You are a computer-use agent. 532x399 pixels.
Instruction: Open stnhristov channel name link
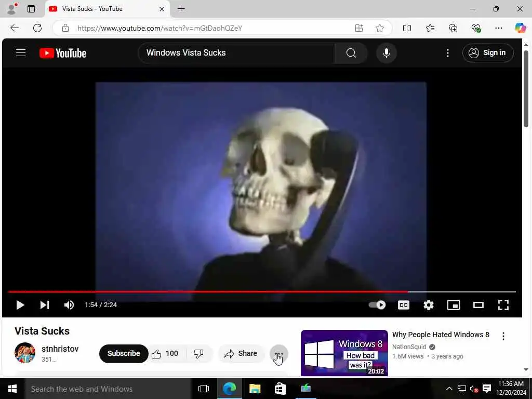60,349
